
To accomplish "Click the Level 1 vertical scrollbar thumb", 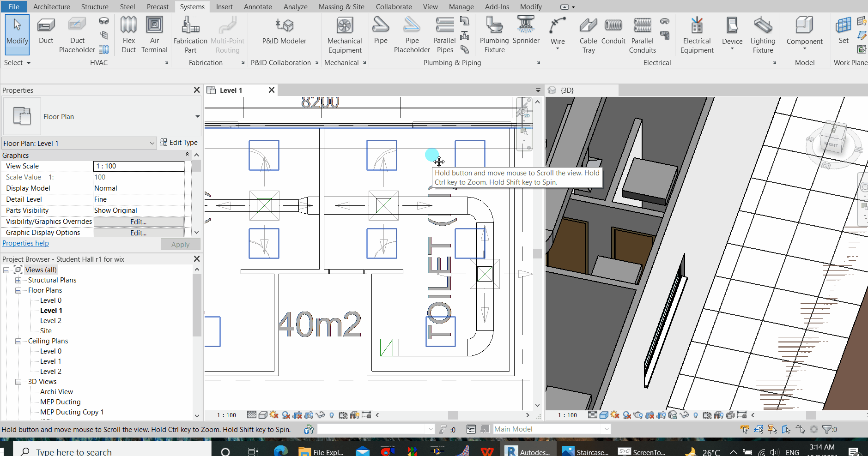I will point(537,253).
